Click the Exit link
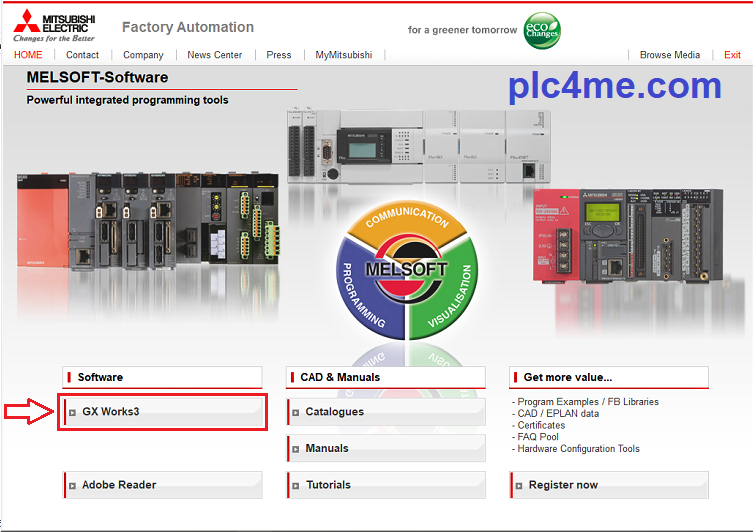 [x=732, y=55]
